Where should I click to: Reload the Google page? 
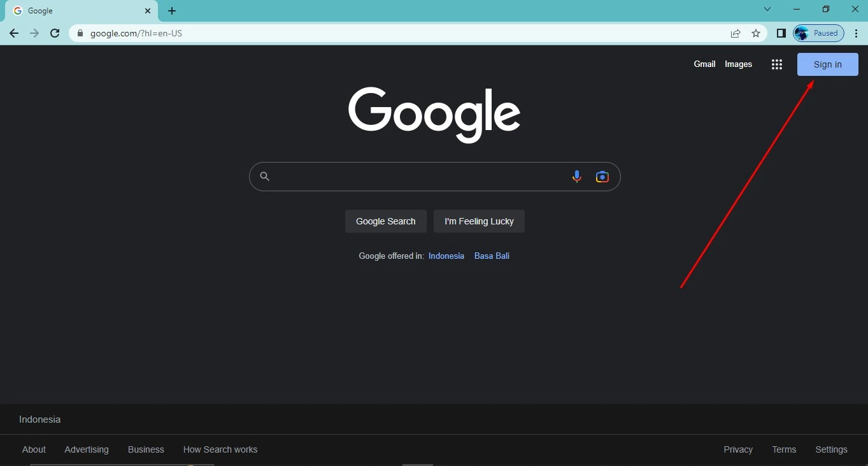(x=55, y=33)
